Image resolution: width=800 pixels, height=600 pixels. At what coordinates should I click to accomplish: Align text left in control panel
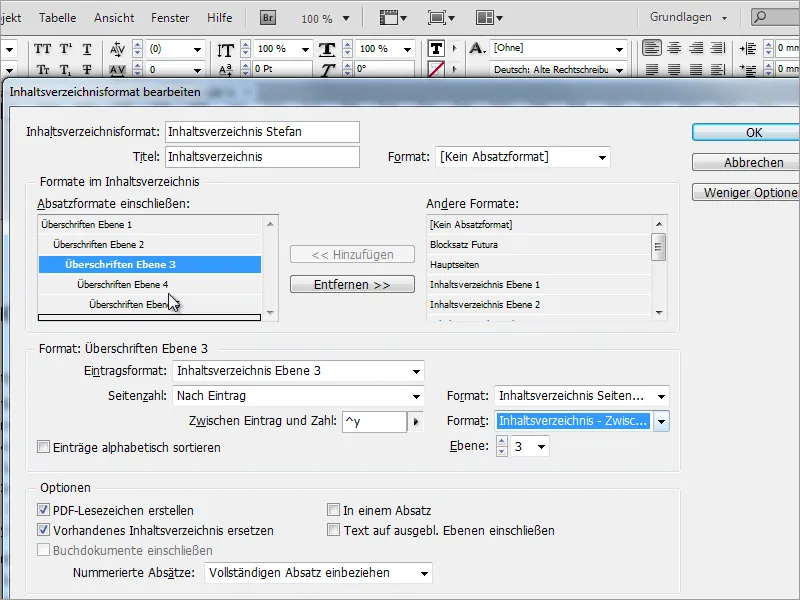(x=652, y=48)
